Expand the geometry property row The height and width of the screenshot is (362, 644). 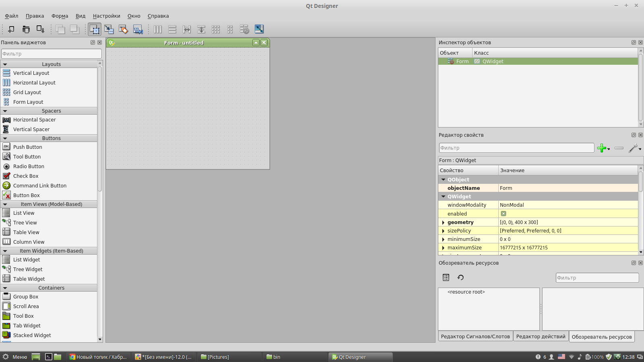point(443,222)
